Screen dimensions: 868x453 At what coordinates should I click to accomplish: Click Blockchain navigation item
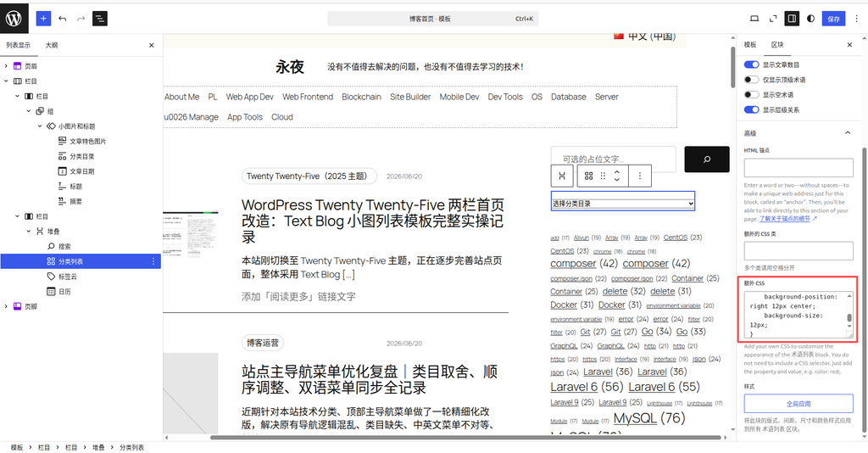[x=361, y=97]
